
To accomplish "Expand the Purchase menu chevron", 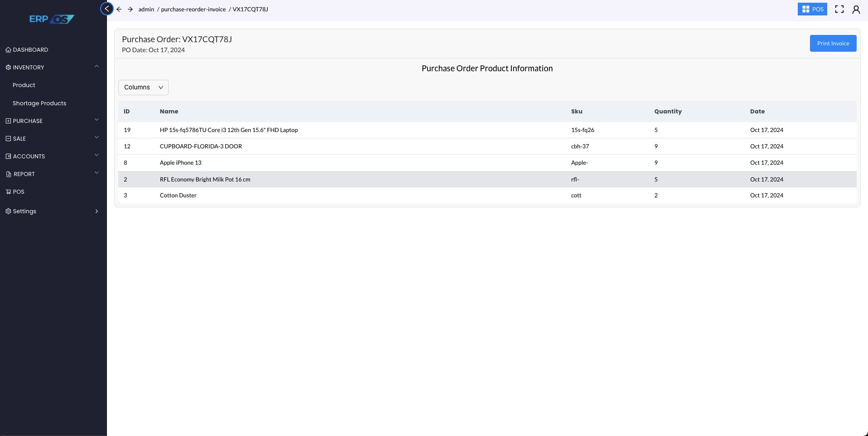I will [x=97, y=120].
